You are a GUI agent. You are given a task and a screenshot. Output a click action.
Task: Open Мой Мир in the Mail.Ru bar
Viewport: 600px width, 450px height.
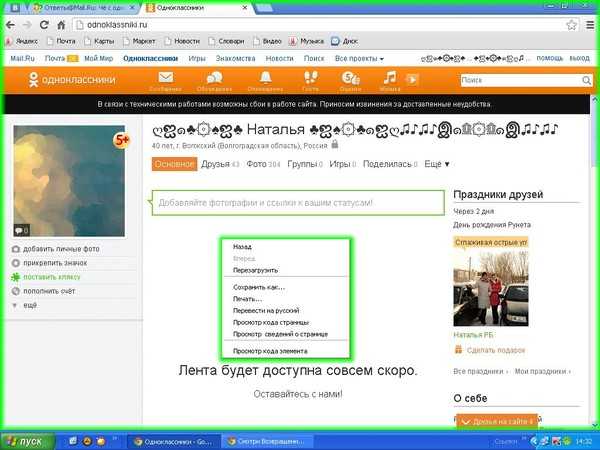coord(98,59)
